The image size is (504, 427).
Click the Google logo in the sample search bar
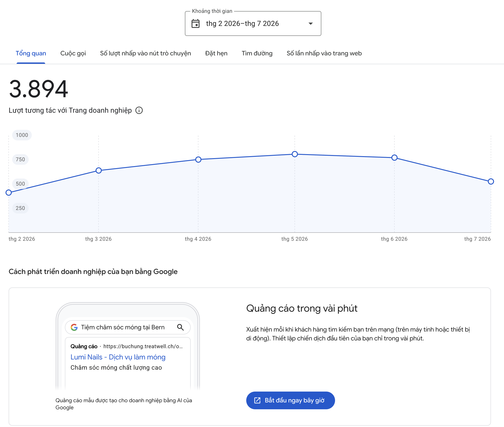pyautogui.click(x=74, y=327)
